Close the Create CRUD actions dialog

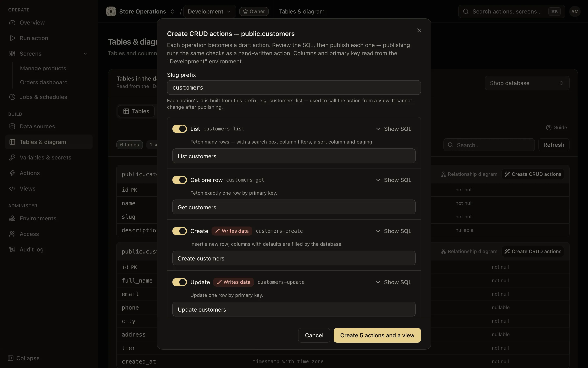419,30
